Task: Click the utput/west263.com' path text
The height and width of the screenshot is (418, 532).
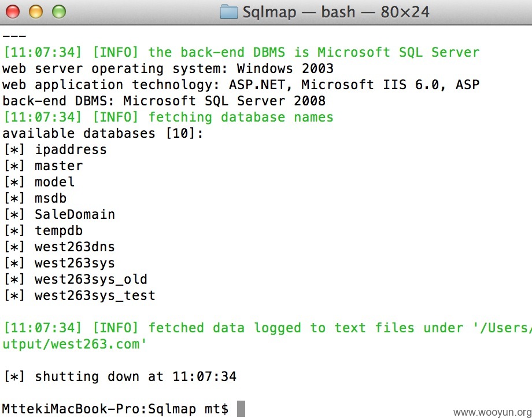Action: [75, 344]
